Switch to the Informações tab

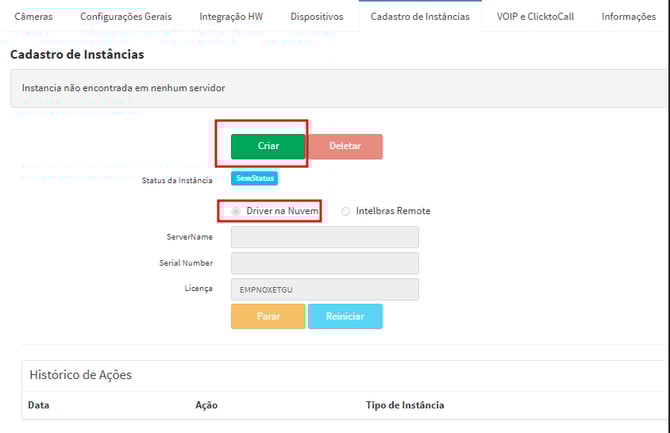coord(628,17)
